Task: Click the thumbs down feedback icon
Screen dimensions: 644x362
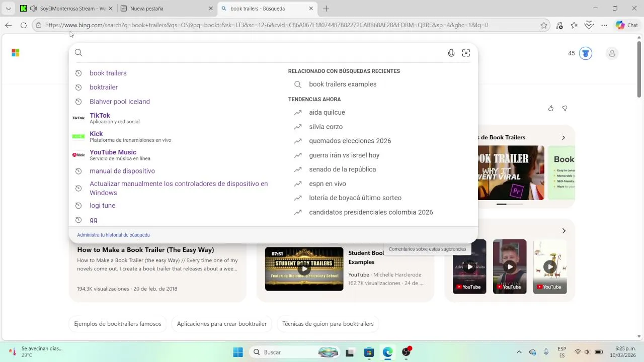Action: (565, 108)
